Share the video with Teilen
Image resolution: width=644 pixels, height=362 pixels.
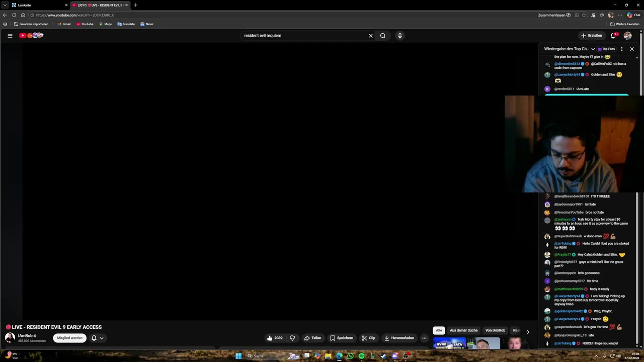point(312,338)
